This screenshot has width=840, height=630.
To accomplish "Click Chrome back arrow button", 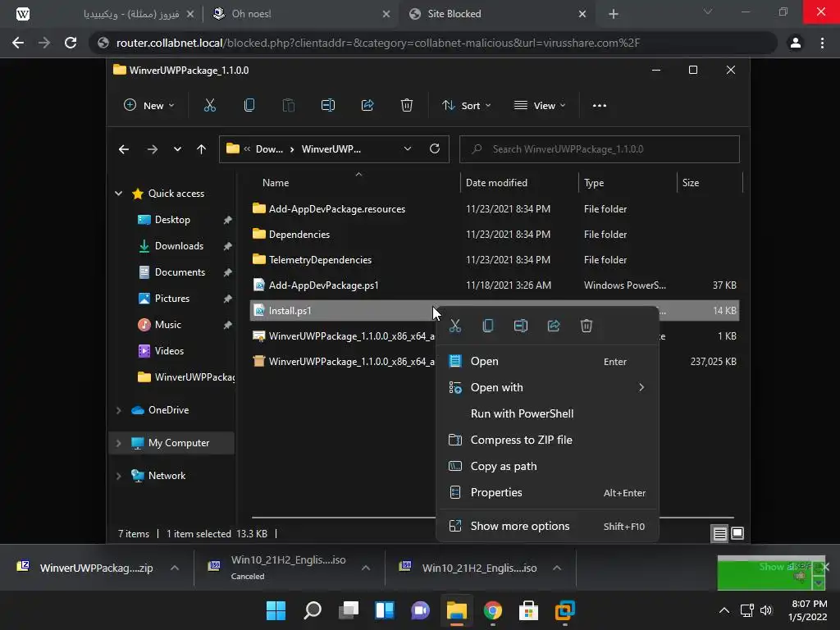I will [x=18, y=43].
